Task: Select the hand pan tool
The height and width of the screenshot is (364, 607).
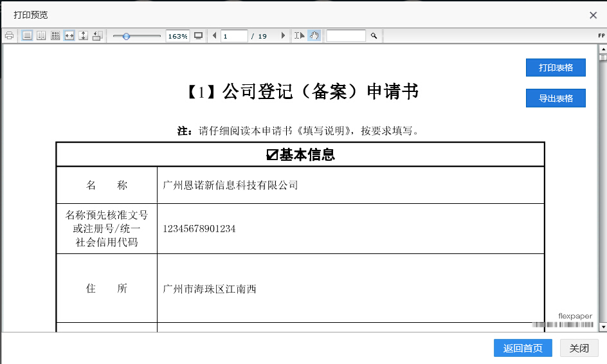Action: pyautogui.click(x=314, y=35)
